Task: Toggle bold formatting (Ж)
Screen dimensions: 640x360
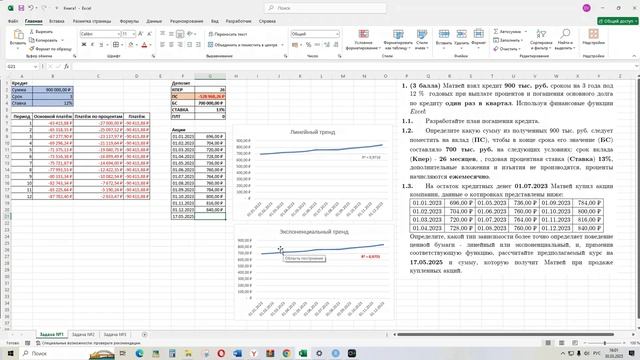Action: coord(84,44)
